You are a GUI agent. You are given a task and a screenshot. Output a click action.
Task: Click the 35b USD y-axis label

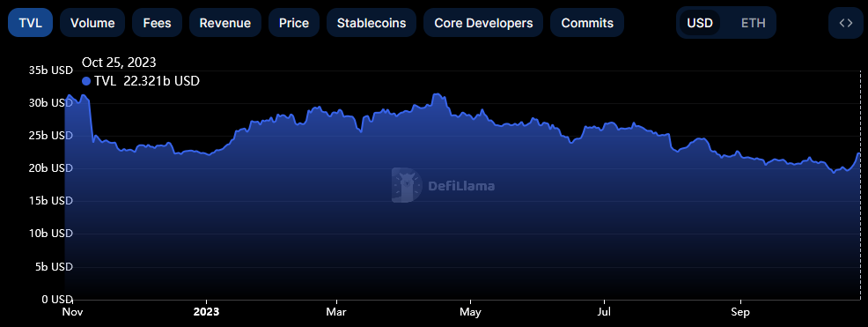coord(50,71)
